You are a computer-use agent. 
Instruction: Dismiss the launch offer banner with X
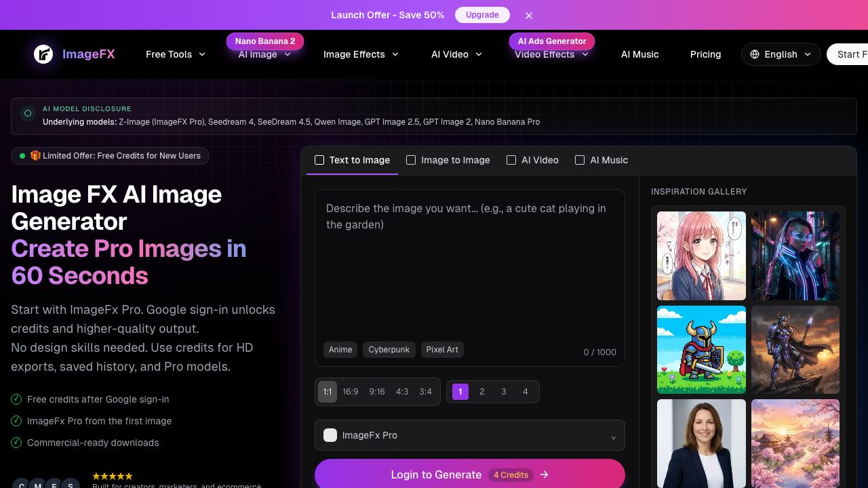[529, 15]
